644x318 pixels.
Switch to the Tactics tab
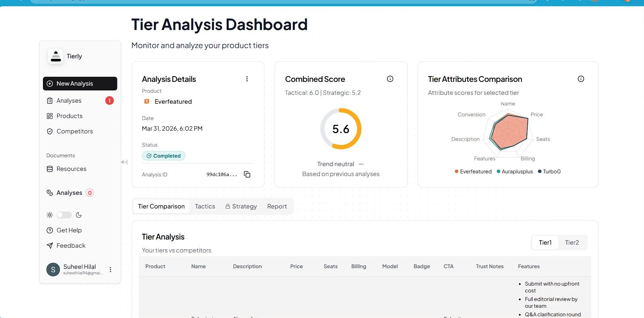coord(205,206)
